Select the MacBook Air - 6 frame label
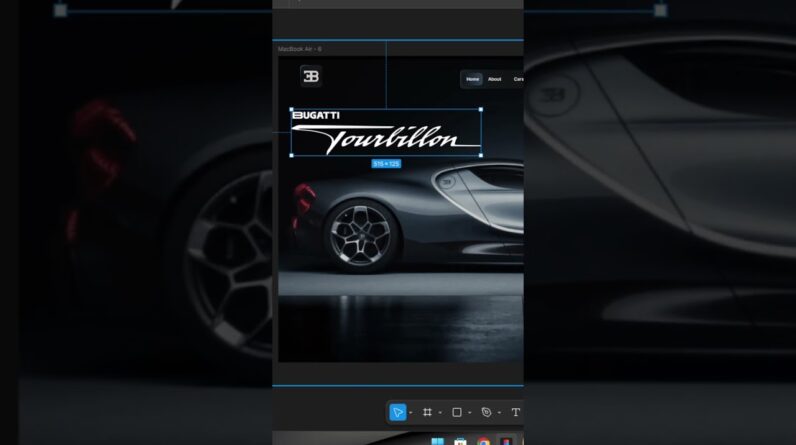The width and height of the screenshot is (796, 445). [300, 49]
